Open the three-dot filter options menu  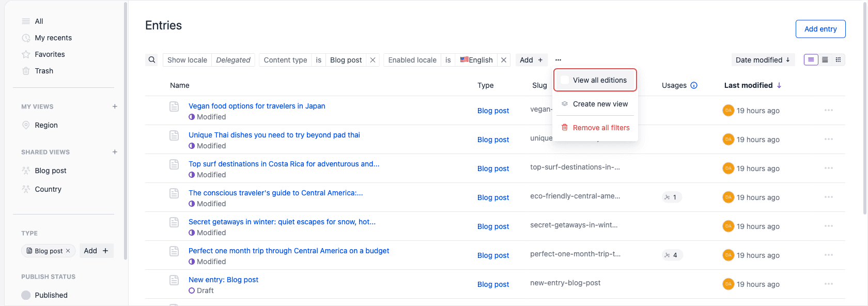click(558, 60)
